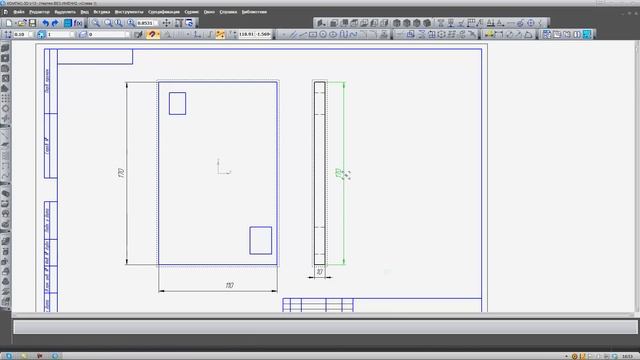Click the Open file folder icon
The width and height of the screenshot is (640, 360).
[22, 23]
